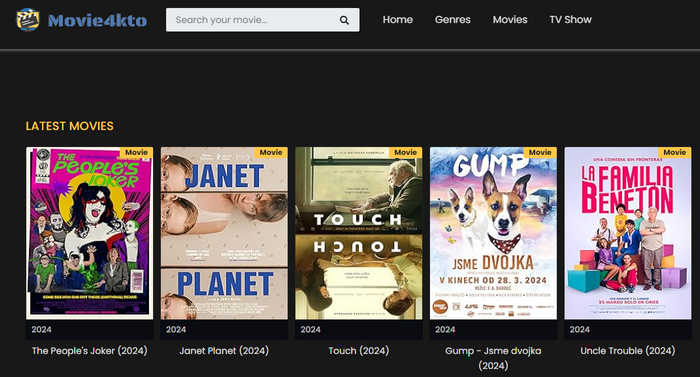Screen dimensions: 700x377
Task: Click the search magnifier icon
Action: coord(344,20)
